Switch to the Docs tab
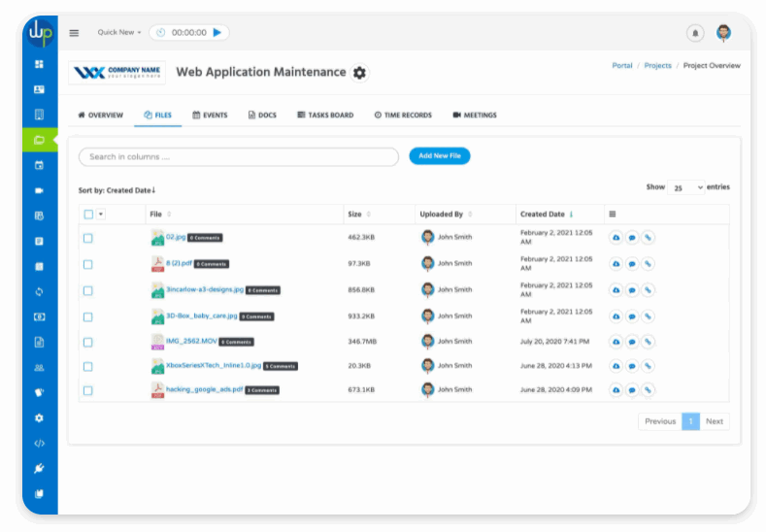Screen dimensions: 766x532 tap(262, 116)
